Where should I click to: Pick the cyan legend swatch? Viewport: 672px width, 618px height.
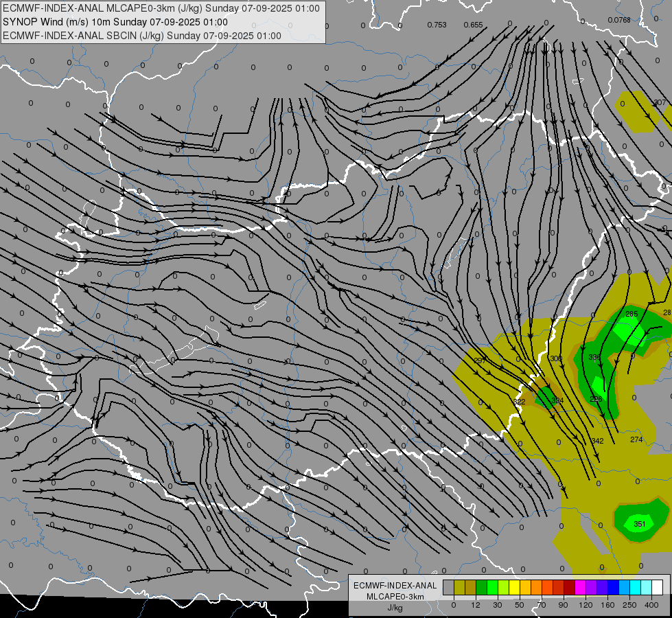click(x=635, y=588)
